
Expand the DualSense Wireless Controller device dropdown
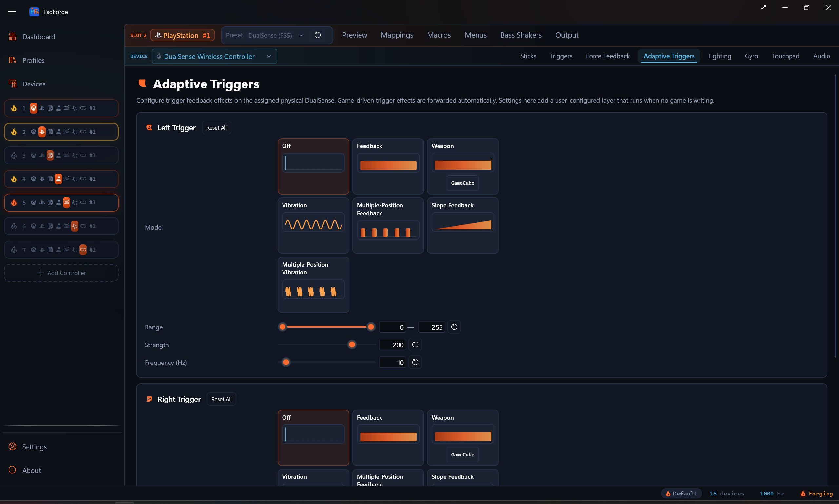click(x=214, y=56)
